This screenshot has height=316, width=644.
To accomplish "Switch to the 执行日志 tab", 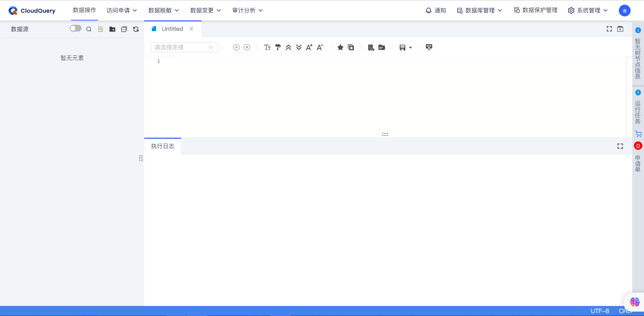I will point(163,146).
